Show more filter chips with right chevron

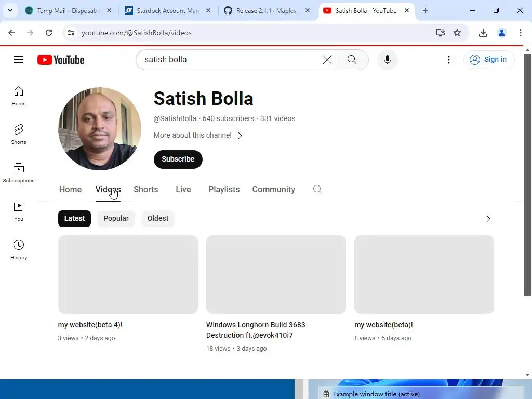pyautogui.click(x=488, y=219)
